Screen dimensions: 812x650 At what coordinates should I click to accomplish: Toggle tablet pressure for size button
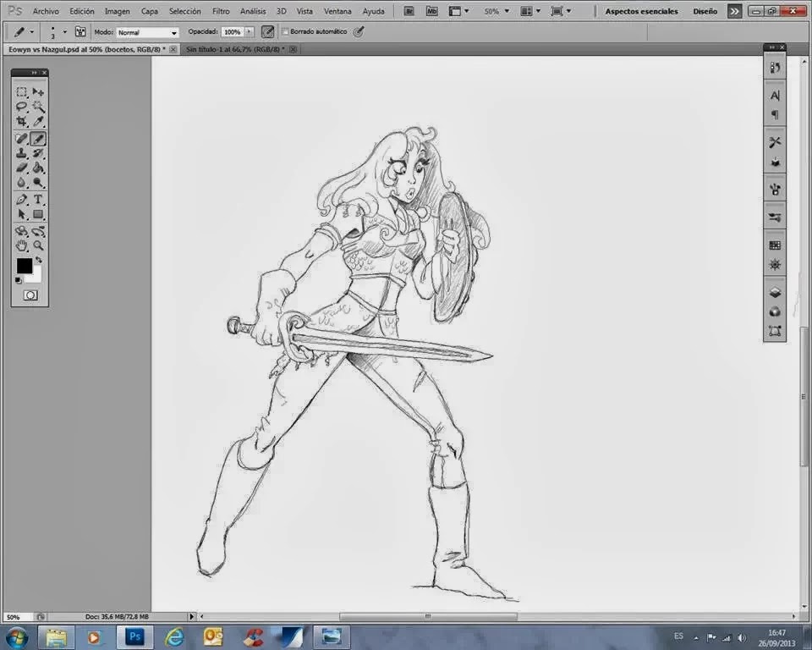(x=359, y=31)
